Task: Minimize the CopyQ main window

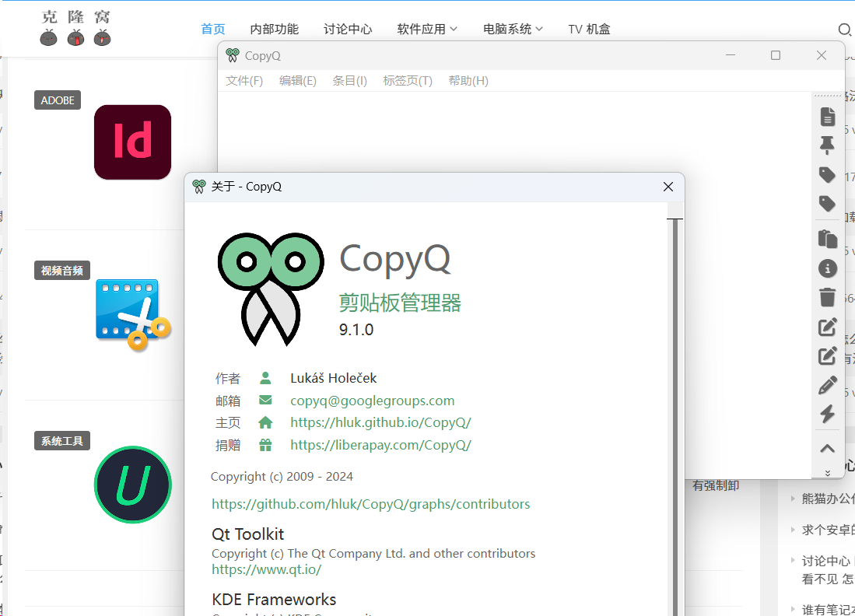Action: [731, 55]
